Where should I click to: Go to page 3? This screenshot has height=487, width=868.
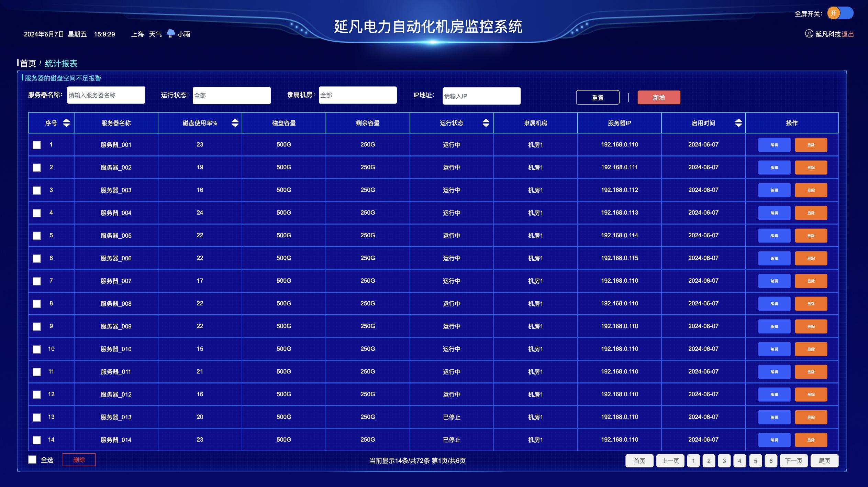[724, 461]
